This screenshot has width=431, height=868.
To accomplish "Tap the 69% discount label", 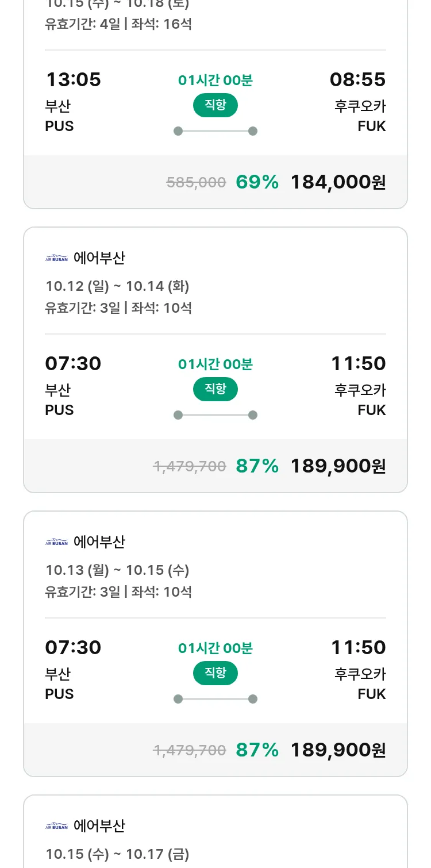I will pos(257,182).
